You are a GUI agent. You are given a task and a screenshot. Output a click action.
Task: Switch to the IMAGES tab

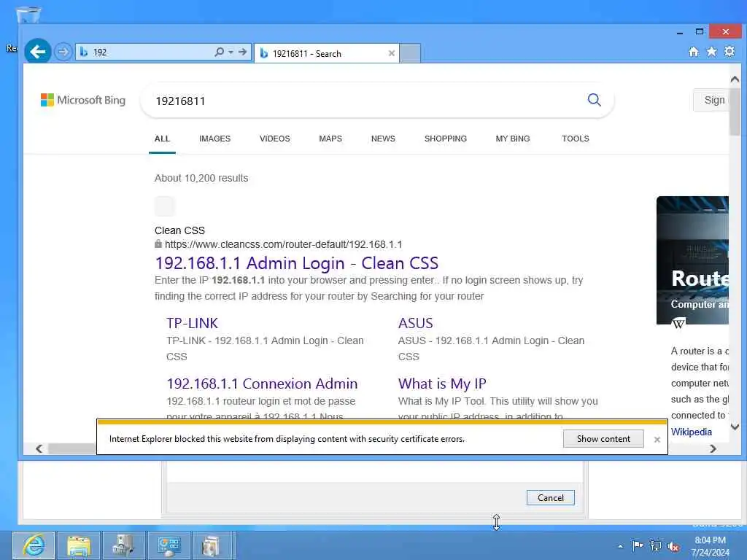(215, 139)
